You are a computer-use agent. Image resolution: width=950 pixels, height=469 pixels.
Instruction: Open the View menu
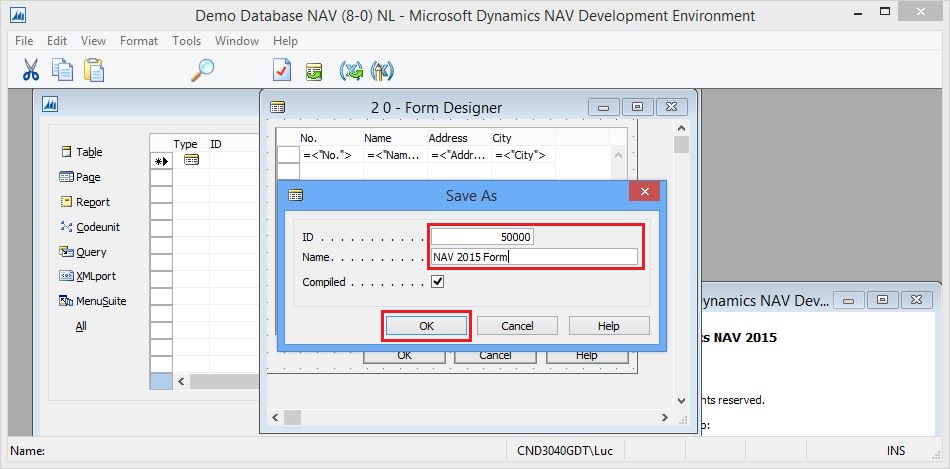point(93,41)
